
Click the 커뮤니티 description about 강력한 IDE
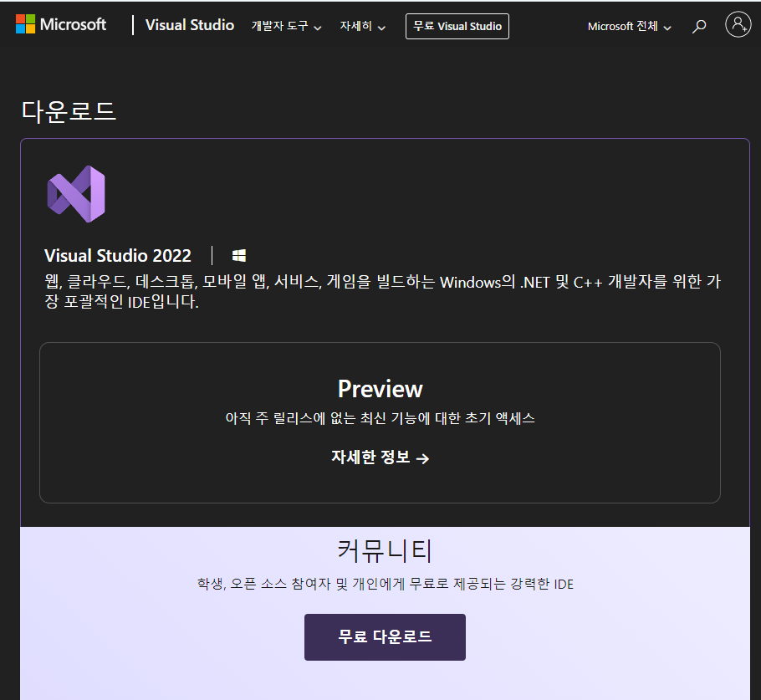pos(385,584)
